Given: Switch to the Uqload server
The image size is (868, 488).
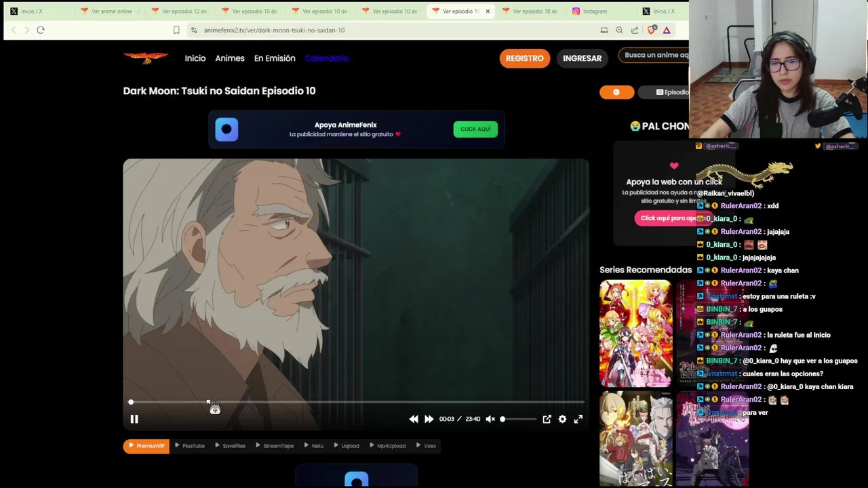Looking at the screenshot, I should [x=347, y=446].
